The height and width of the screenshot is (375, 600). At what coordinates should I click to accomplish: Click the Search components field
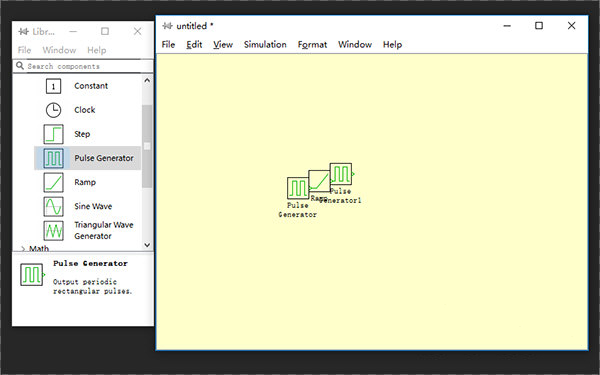[83, 66]
